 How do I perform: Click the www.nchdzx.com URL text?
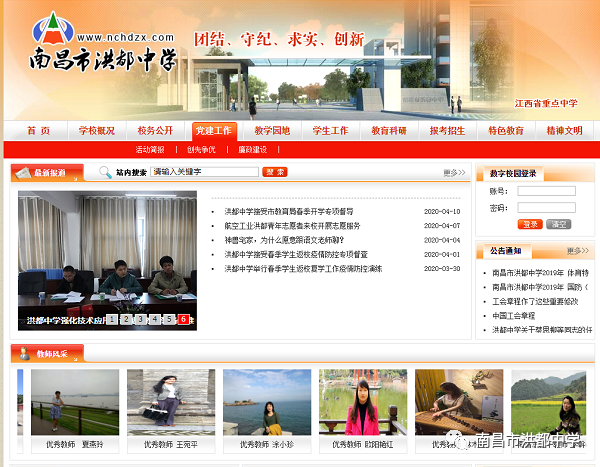pos(126,38)
